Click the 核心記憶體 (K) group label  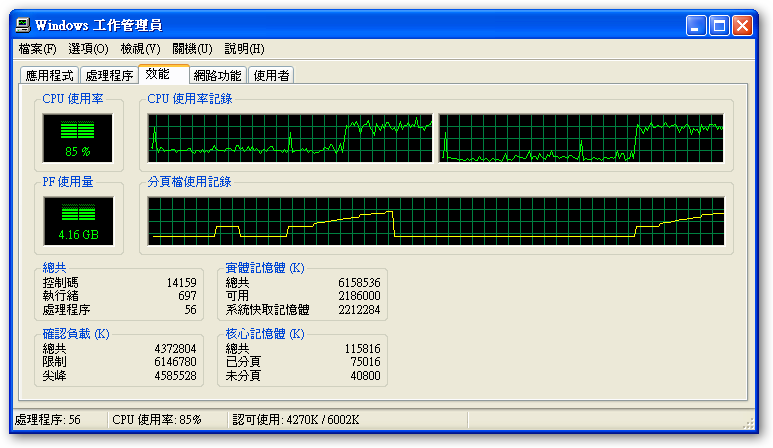pos(265,334)
